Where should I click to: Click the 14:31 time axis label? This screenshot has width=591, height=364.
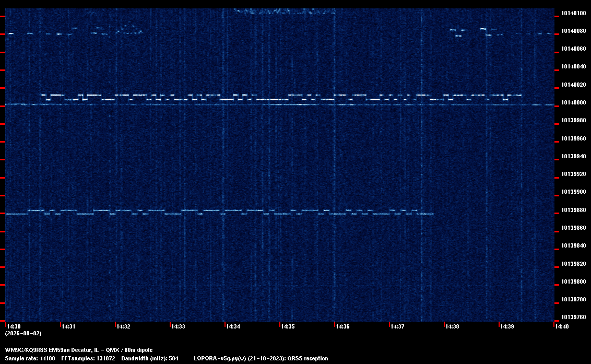point(68,326)
